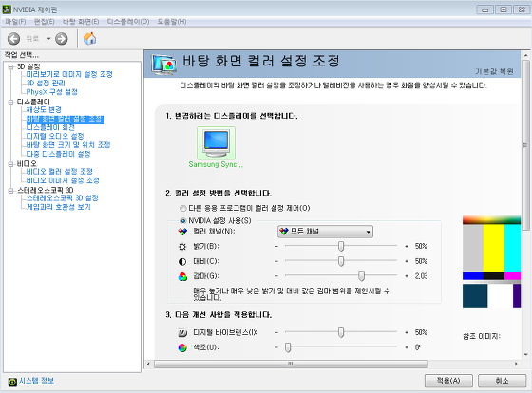Collapse the 3D 설정 tree node

click(10, 66)
